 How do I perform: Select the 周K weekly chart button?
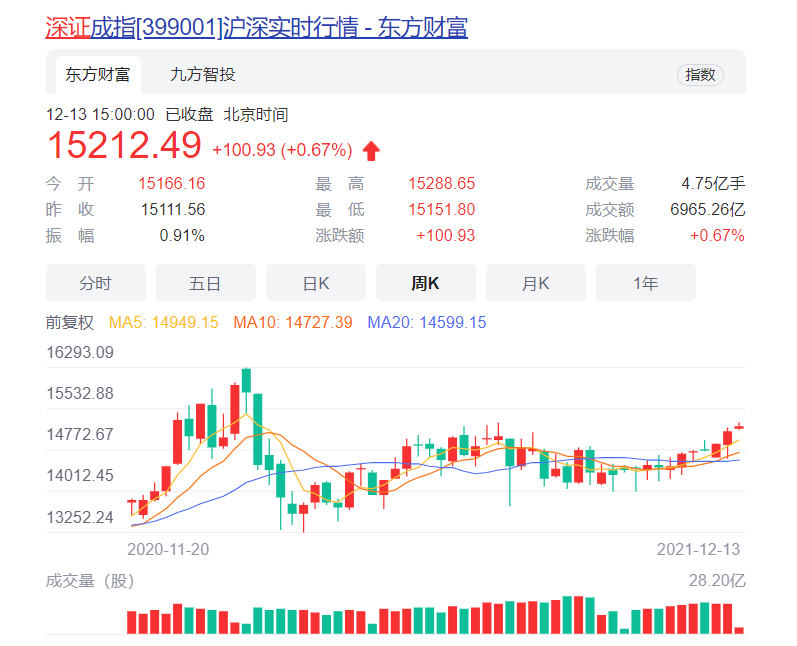pyautogui.click(x=426, y=283)
